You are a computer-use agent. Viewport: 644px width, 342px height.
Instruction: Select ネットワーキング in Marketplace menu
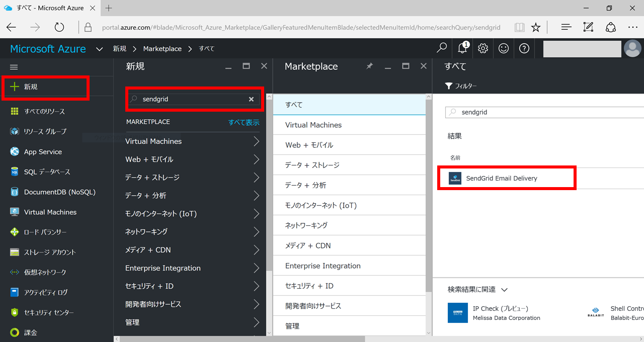pos(349,225)
